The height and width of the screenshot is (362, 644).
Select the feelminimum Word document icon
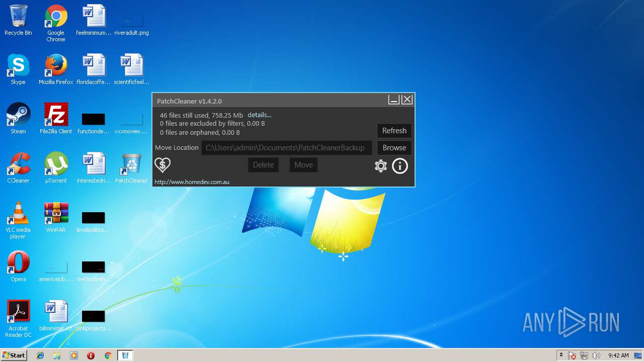tap(94, 20)
